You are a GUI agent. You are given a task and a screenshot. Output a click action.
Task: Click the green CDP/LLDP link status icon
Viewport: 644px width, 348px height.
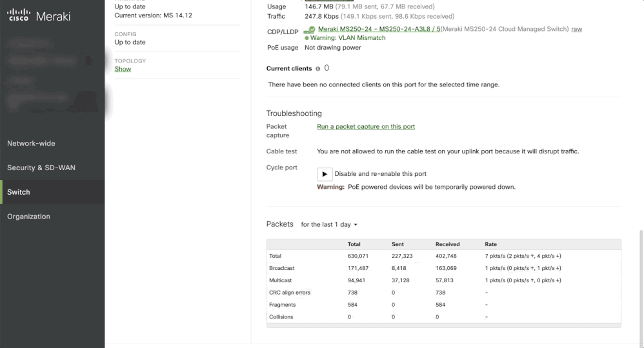coord(310,30)
